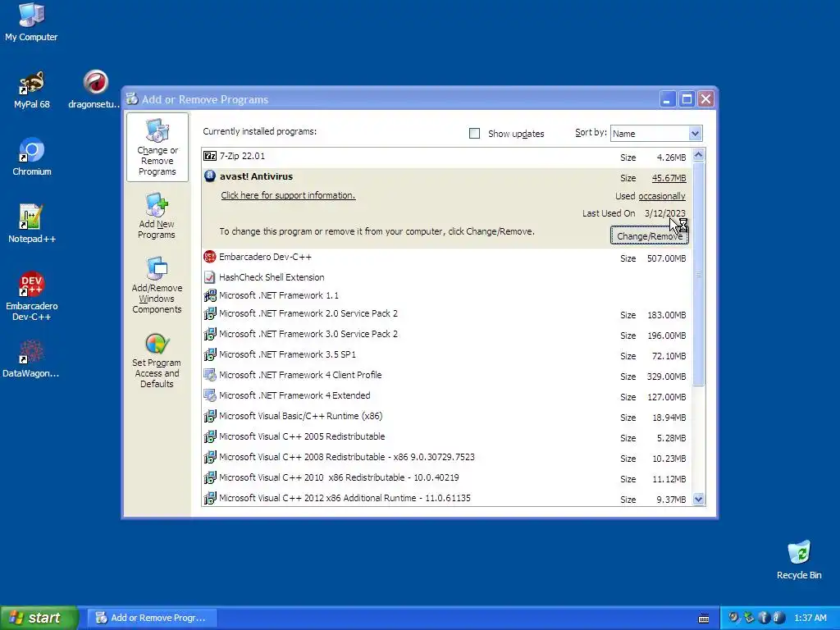Click the scroll down arrow of program list
Screen dimensions: 840x630
(x=698, y=500)
